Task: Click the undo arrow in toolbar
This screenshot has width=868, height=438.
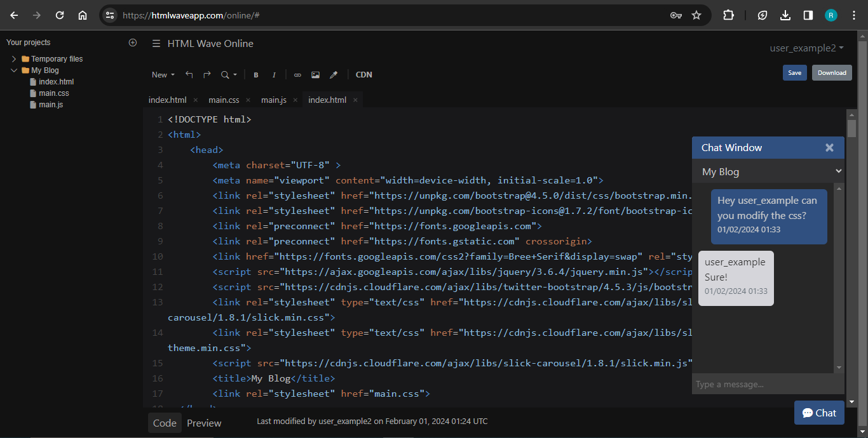Action: point(189,75)
